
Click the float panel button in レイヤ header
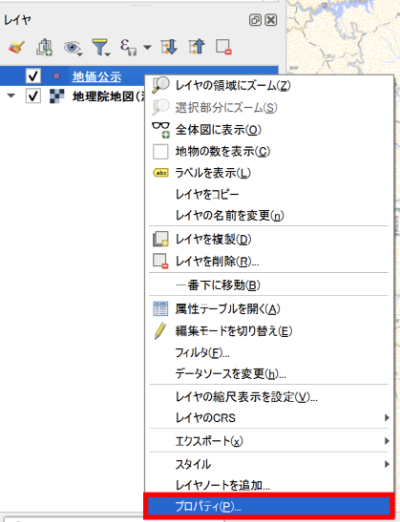click(255, 20)
